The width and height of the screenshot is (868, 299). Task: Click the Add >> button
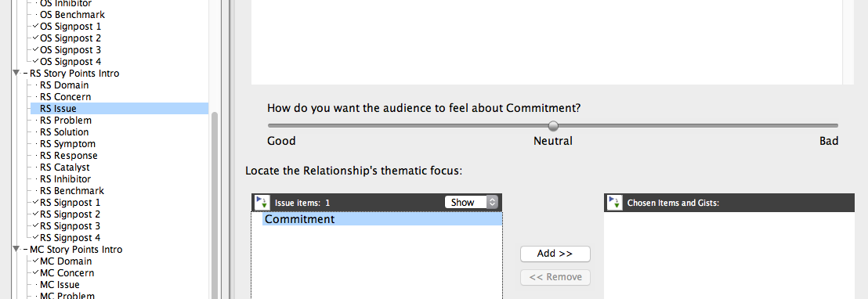coord(555,254)
